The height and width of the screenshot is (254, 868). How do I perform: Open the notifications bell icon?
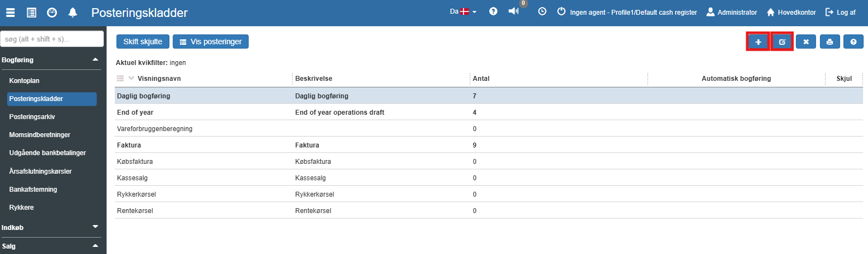[73, 13]
